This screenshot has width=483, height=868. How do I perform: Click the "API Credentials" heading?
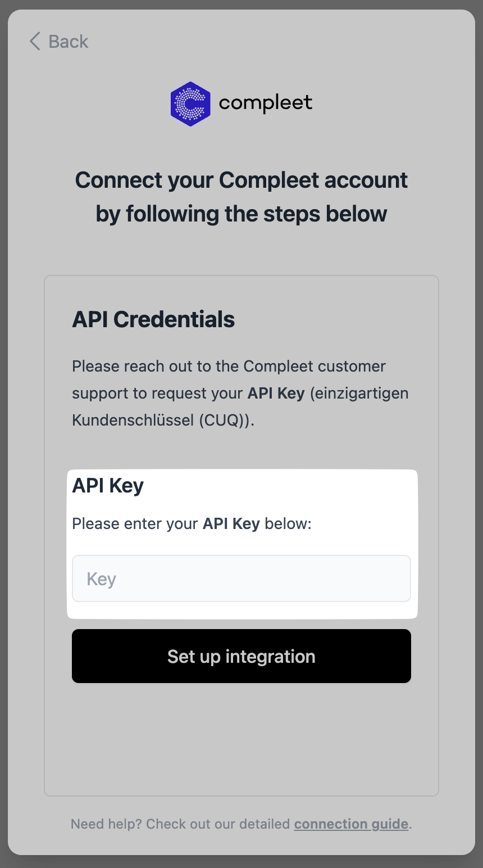[153, 319]
